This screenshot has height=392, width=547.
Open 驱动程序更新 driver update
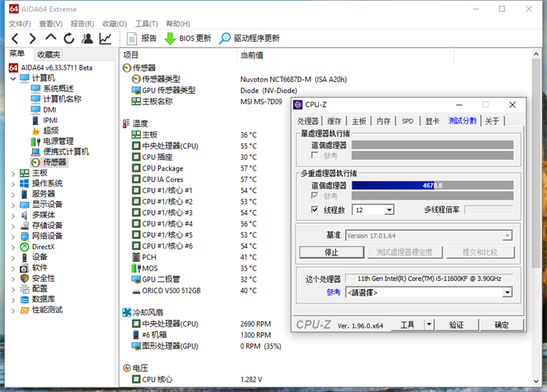click(249, 38)
